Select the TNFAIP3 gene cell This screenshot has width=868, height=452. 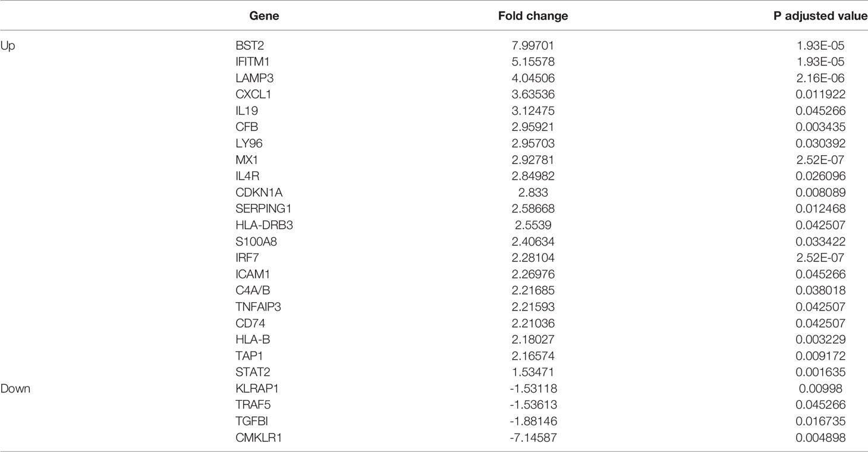256,307
